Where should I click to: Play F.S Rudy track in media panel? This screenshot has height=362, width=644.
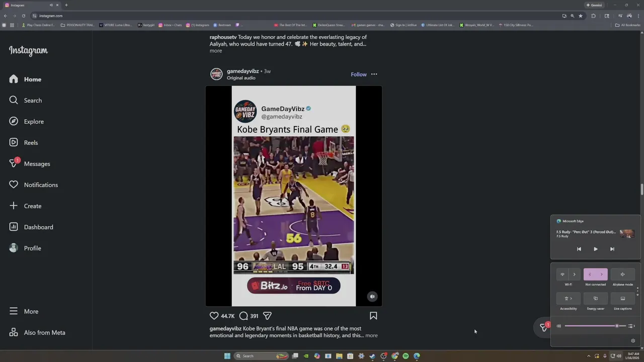click(x=596, y=249)
